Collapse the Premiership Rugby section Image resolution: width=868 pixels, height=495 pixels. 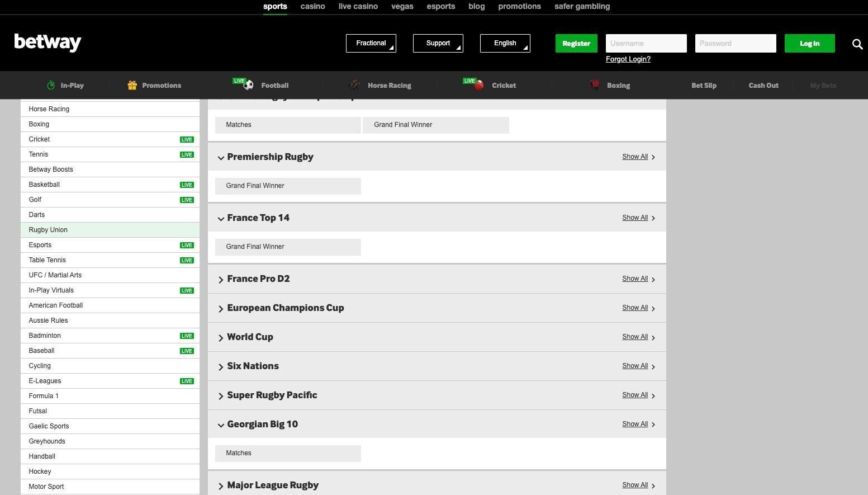(221, 158)
